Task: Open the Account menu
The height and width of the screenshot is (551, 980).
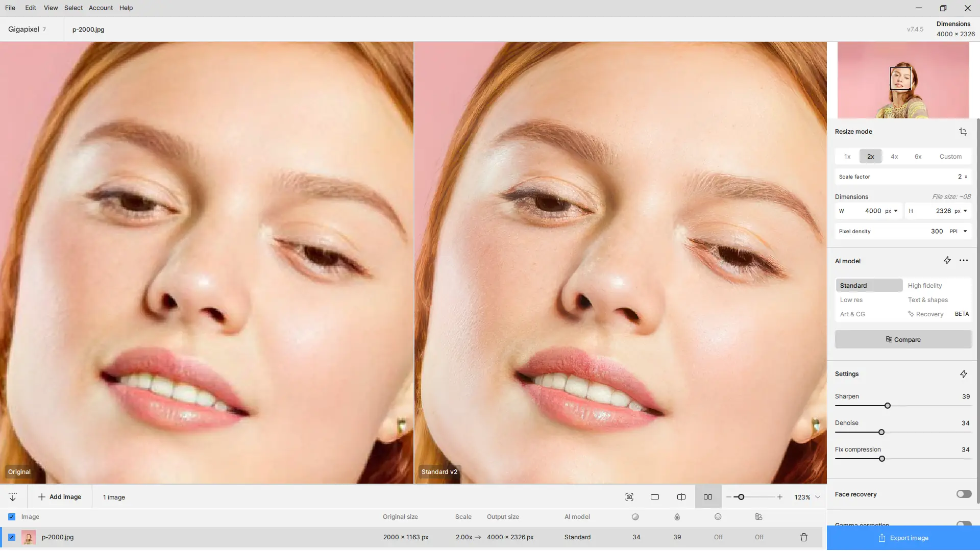Action: 101,8
